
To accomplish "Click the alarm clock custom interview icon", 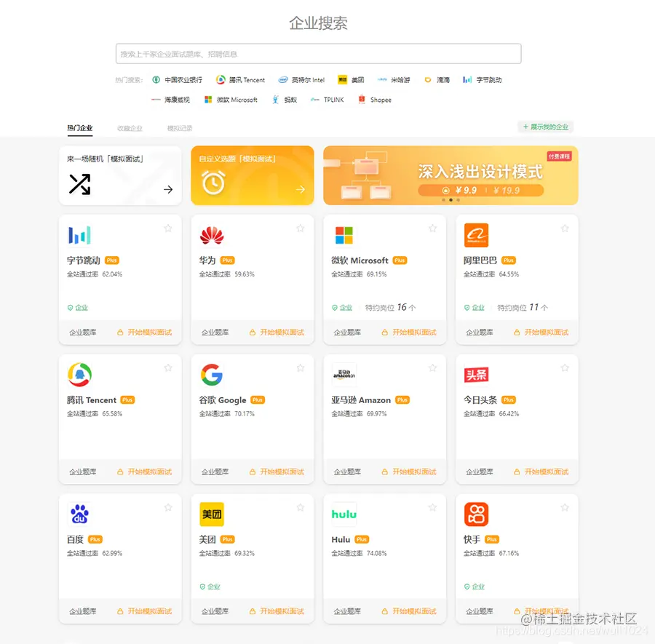I will 213,183.
